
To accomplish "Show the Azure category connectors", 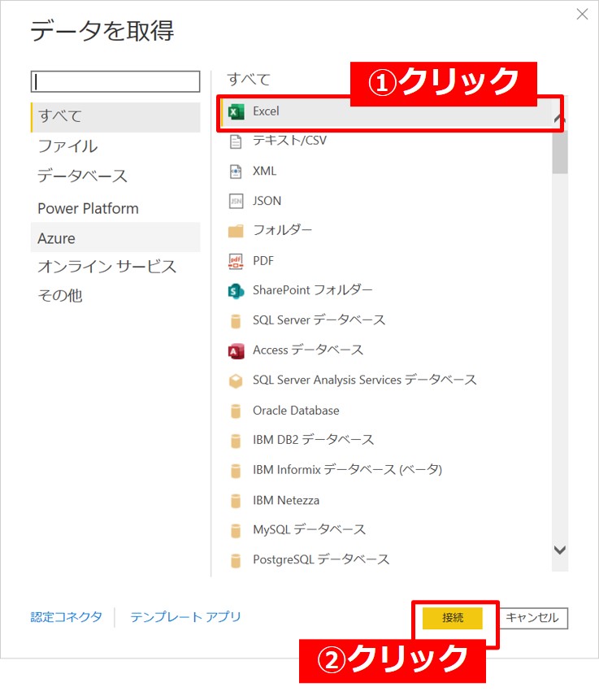I will coord(57,238).
